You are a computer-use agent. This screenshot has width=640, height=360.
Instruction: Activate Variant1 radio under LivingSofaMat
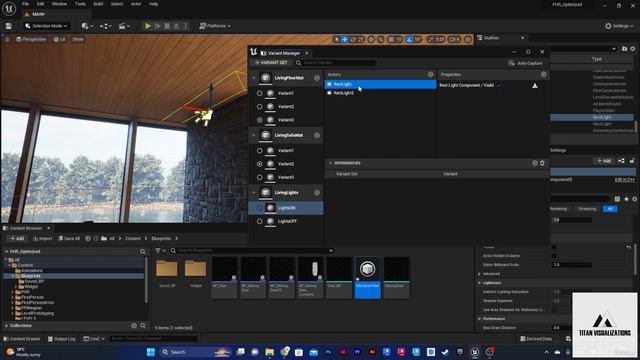coord(260,151)
